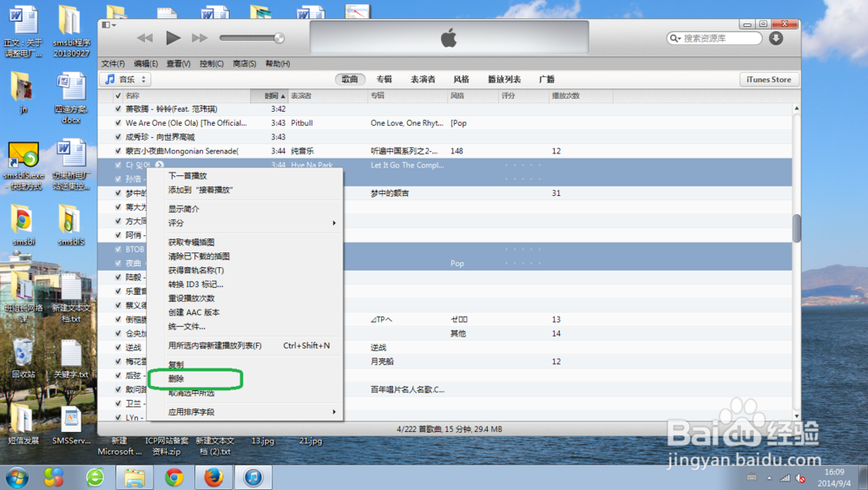The image size is (868, 490).
Task: Adjust the iTunes volume slider
Action: 252,37
